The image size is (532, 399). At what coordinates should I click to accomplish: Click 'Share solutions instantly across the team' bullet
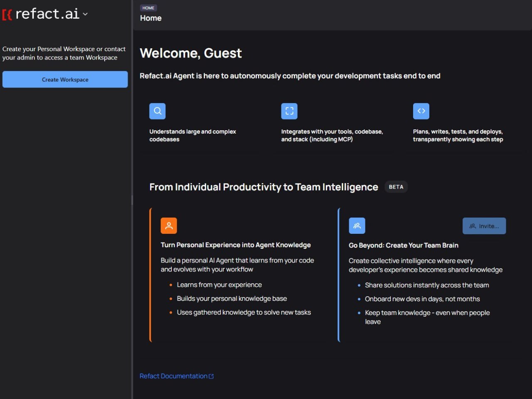tap(427, 285)
